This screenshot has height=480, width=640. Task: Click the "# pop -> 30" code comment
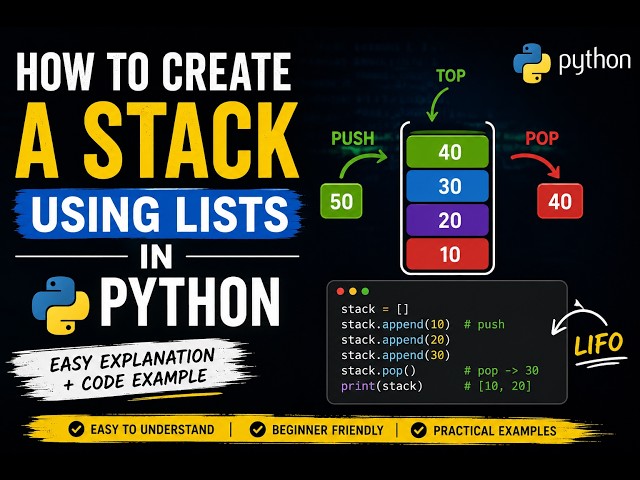coord(501,371)
